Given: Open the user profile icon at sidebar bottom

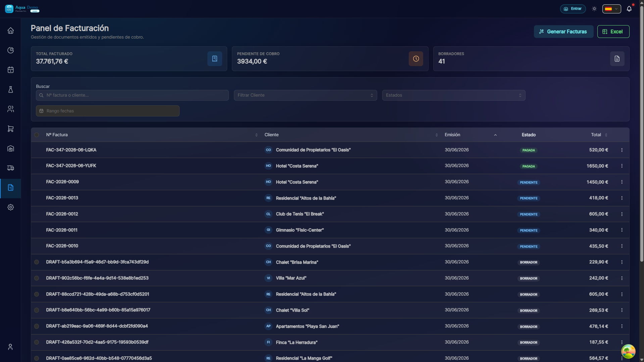Looking at the screenshot, I should pyautogui.click(x=10, y=347).
